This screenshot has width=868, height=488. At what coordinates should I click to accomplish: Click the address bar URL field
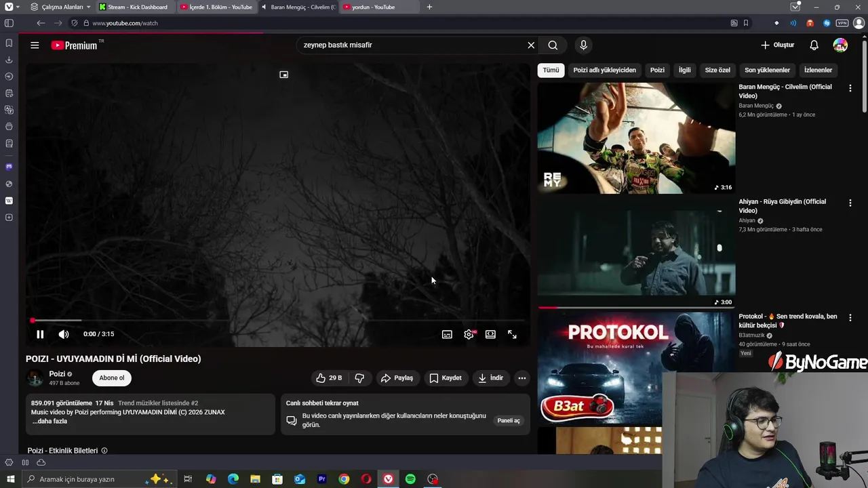[407, 23]
